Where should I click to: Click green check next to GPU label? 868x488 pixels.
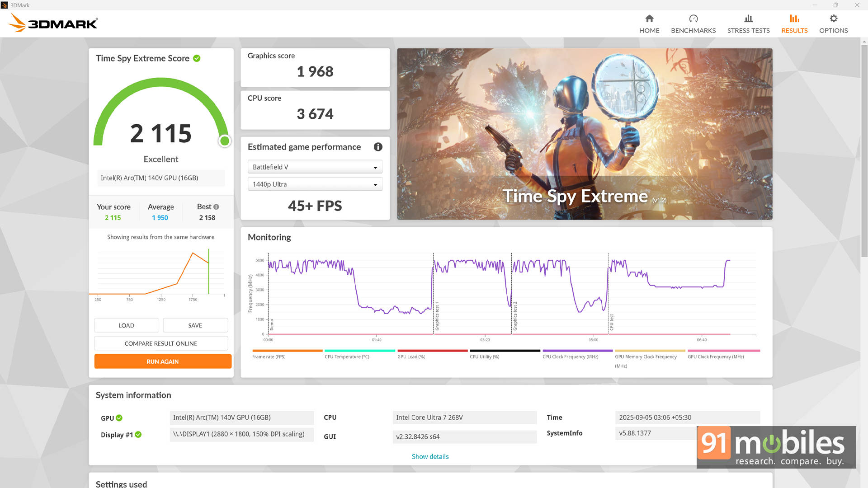click(x=119, y=418)
